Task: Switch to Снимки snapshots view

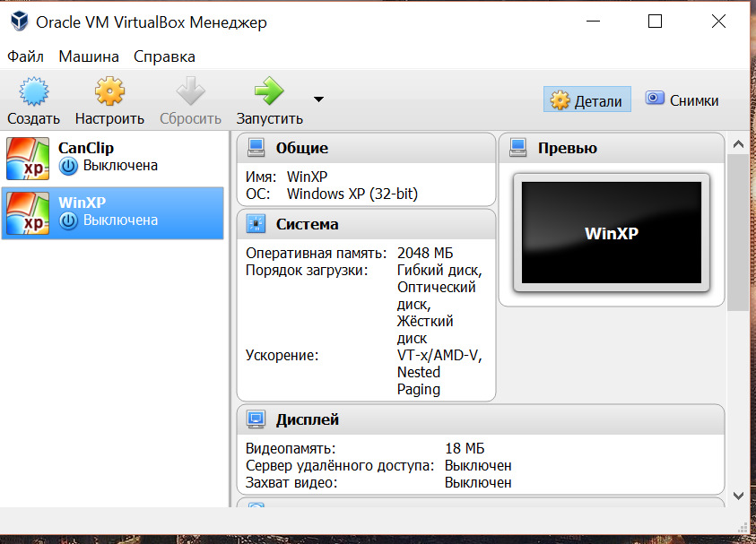Action: pyautogui.click(x=682, y=99)
